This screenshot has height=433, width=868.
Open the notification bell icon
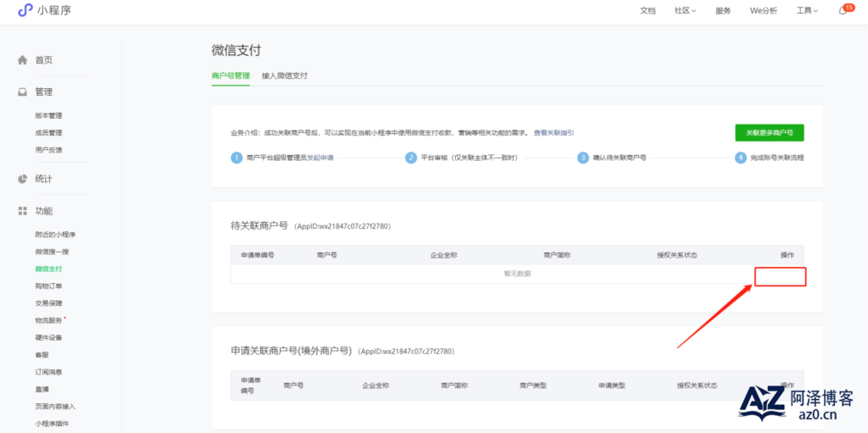pyautogui.click(x=843, y=10)
